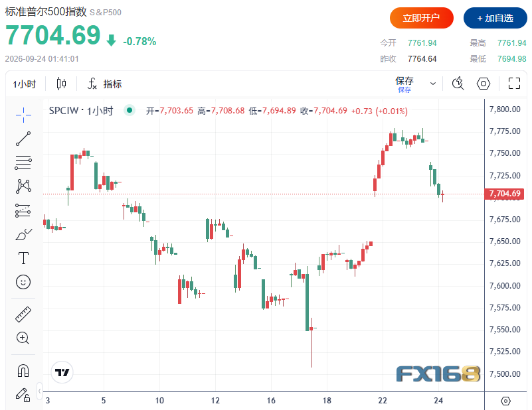This screenshot has width=532, height=410.
Task: Toggle the magnet snap mode
Action: tap(23, 371)
